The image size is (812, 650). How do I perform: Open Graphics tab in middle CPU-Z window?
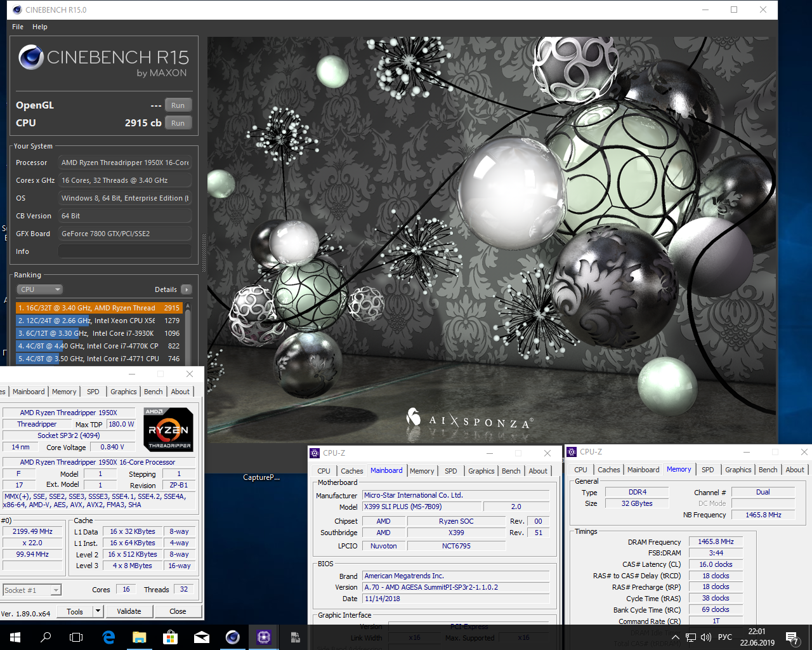tap(481, 471)
